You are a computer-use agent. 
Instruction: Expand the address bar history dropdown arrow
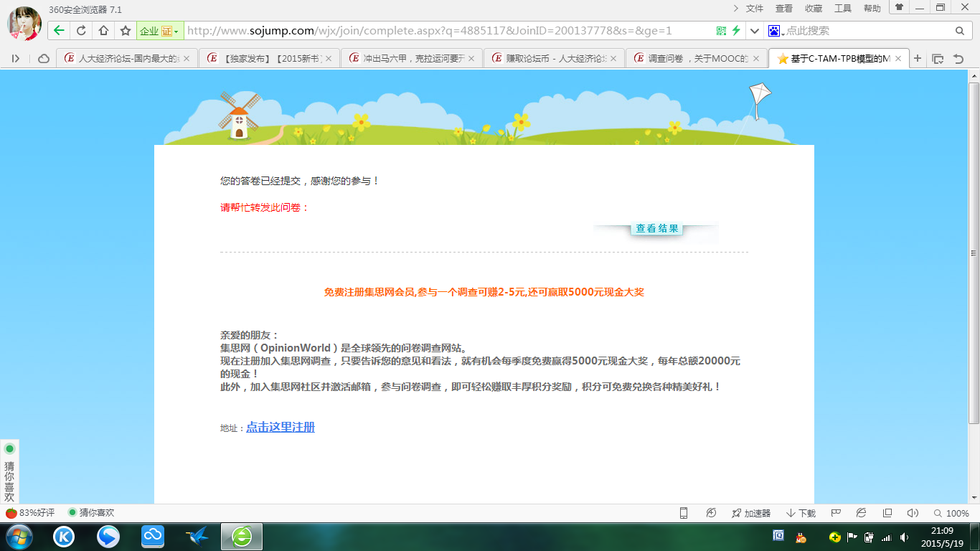tap(754, 31)
